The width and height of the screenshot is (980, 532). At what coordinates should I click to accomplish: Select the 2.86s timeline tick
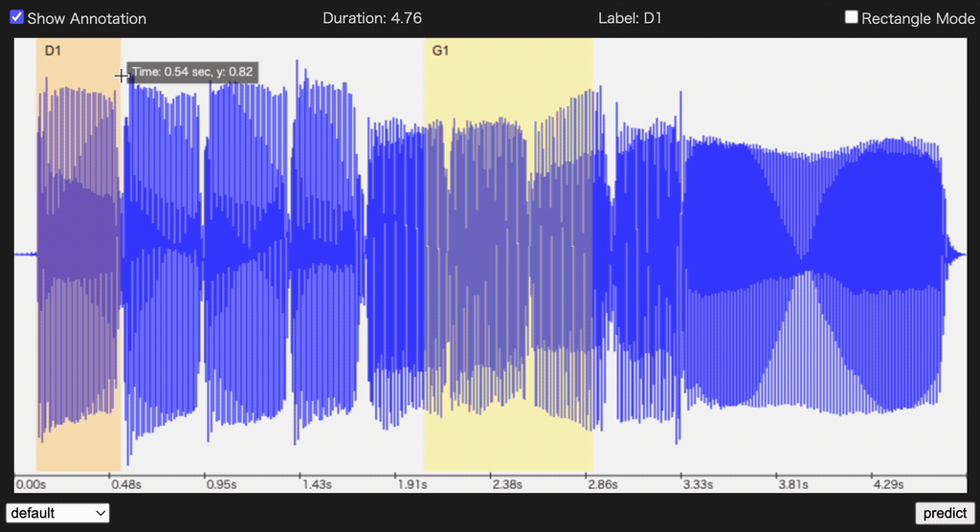(x=602, y=485)
